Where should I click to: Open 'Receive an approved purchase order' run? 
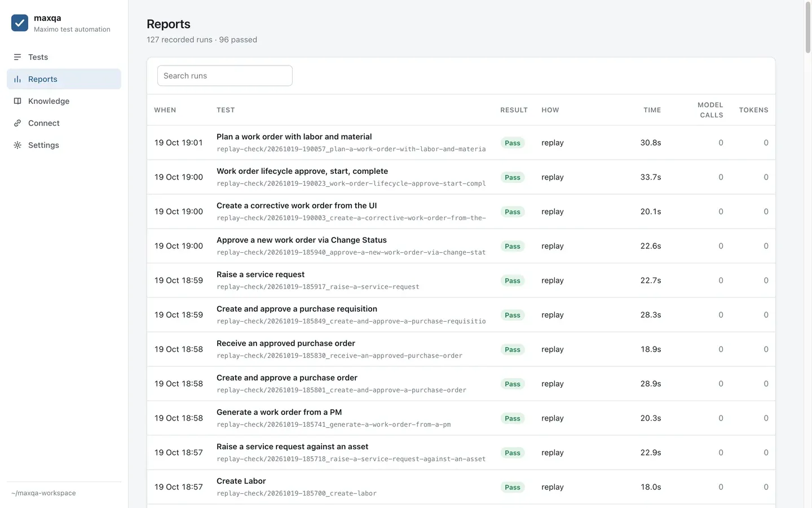pos(286,343)
